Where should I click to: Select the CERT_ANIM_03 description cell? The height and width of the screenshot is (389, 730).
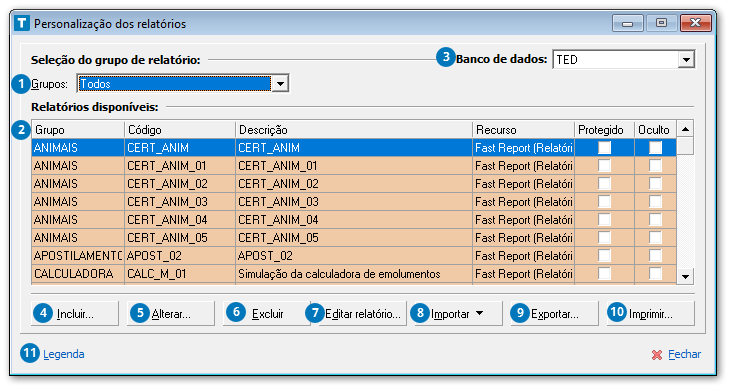(354, 202)
